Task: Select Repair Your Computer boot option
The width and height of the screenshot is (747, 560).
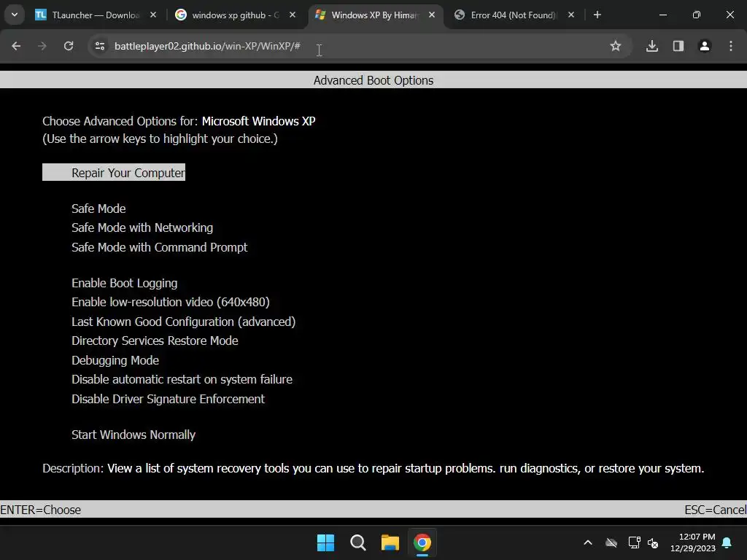Action: pyautogui.click(x=114, y=172)
